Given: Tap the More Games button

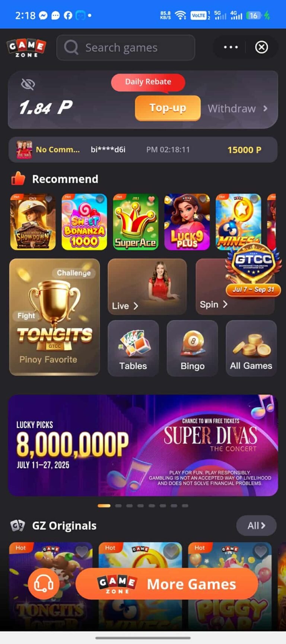Looking at the screenshot, I should pos(167,584).
